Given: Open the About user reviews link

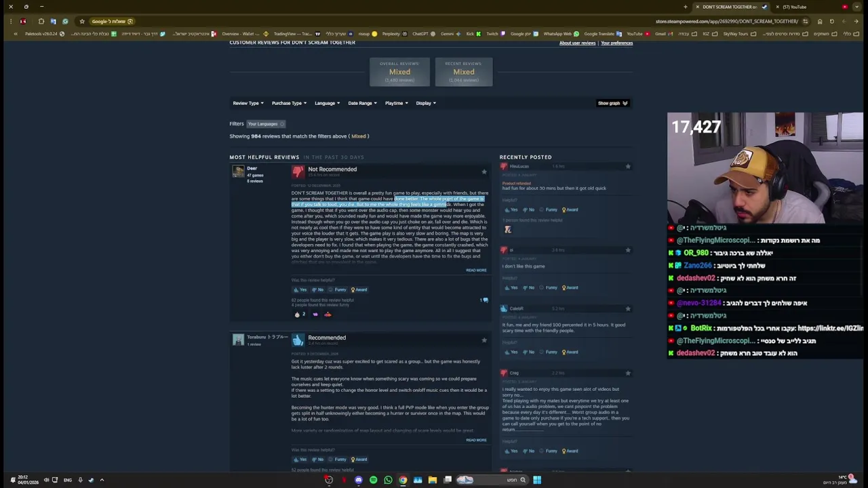Looking at the screenshot, I should [x=577, y=43].
